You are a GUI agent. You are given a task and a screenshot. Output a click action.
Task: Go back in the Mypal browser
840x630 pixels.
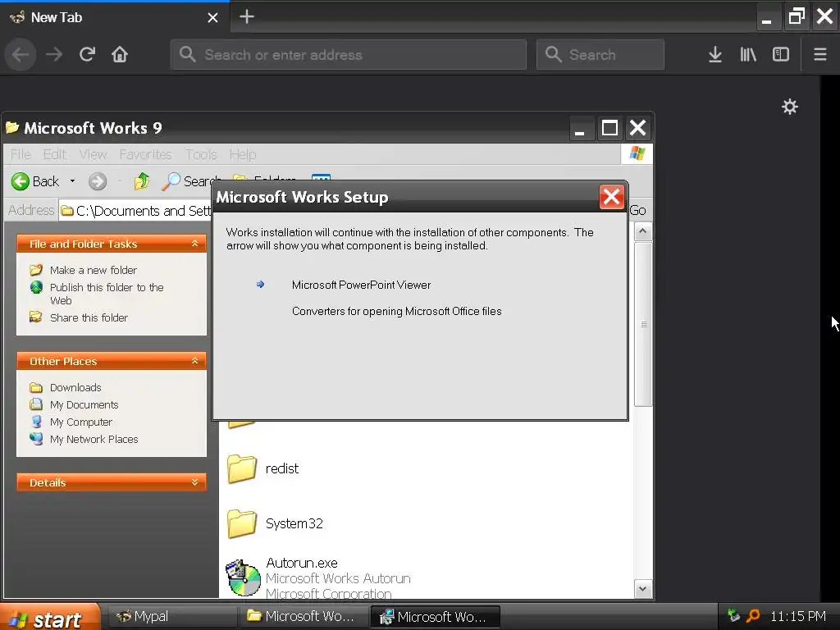click(x=21, y=55)
